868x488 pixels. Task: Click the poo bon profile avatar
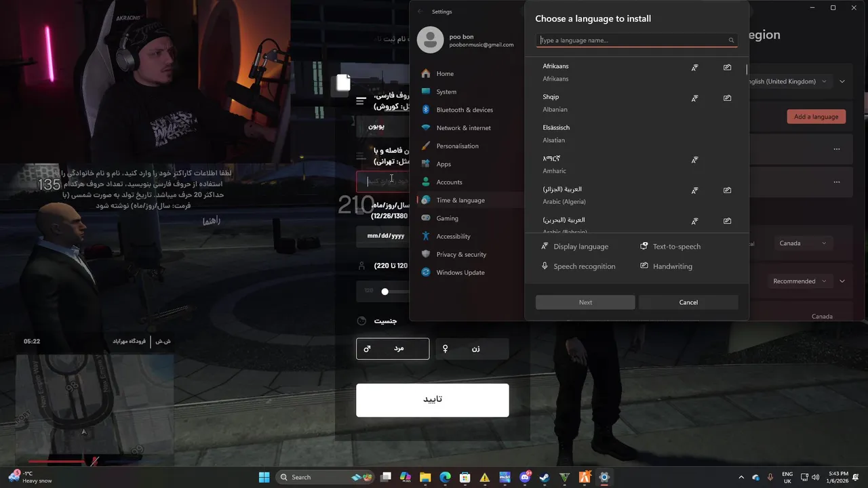(430, 41)
